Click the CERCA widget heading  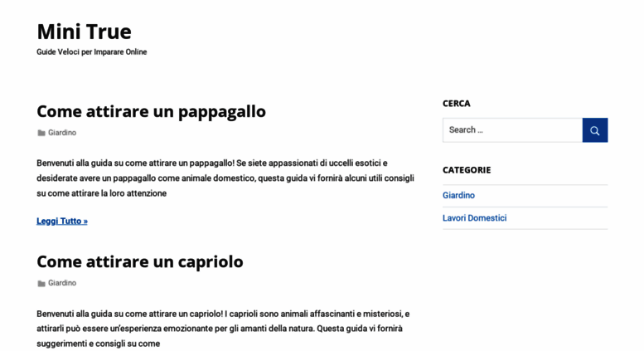tap(457, 104)
